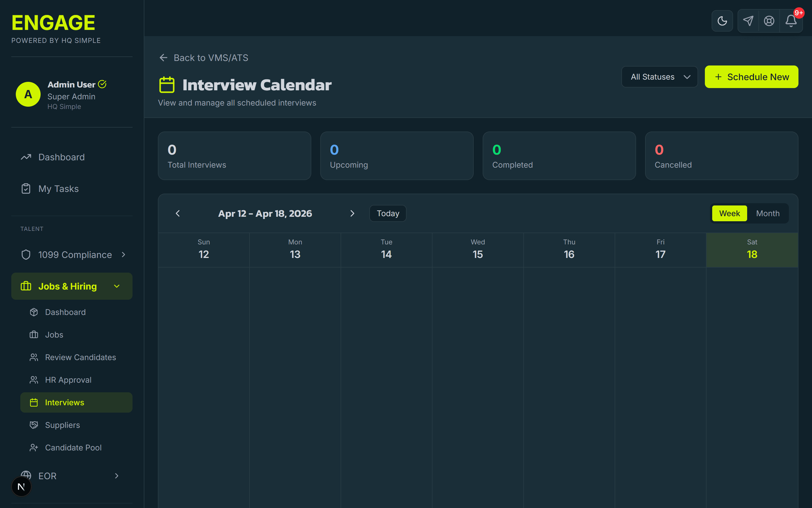
Task: Click the HR Approval people icon
Action: pos(34,380)
